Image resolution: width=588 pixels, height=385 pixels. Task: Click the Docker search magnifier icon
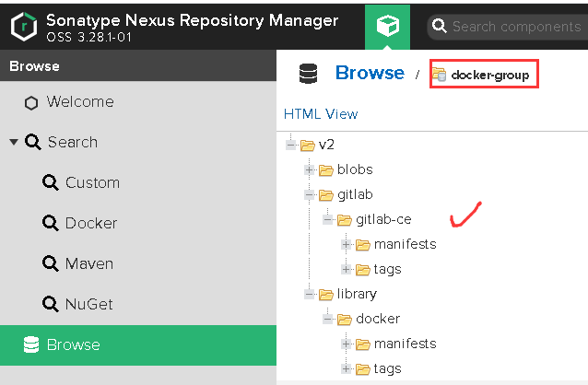[50, 224]
